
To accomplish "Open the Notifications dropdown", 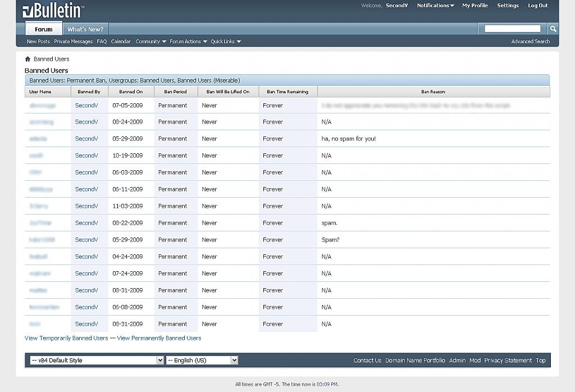I will (x=435, y=6).
